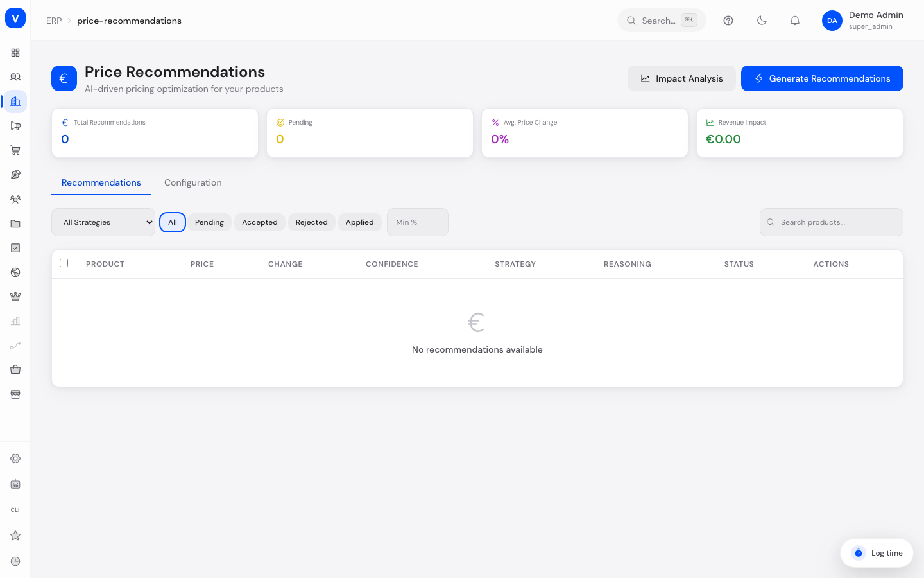924x578 pixels.
Task: Switch to the Configuration tab
Action: (x=193, y=183)
